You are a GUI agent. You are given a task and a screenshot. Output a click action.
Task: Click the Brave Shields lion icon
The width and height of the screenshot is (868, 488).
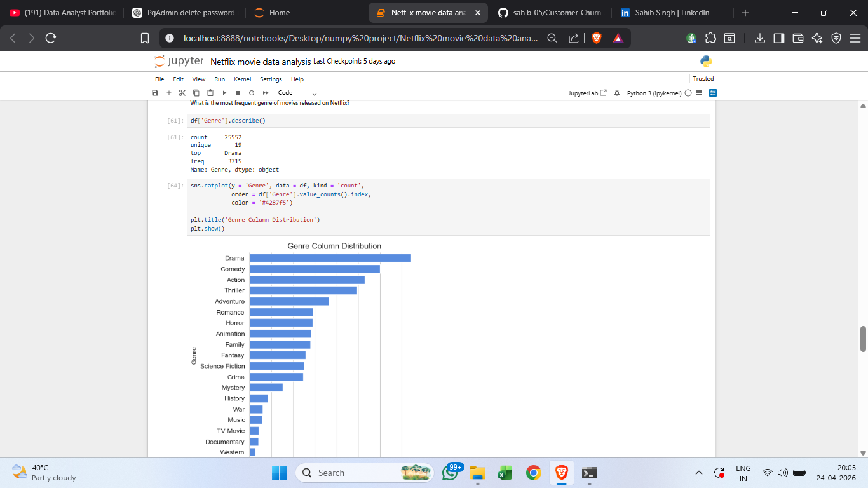tap(596, 38)
